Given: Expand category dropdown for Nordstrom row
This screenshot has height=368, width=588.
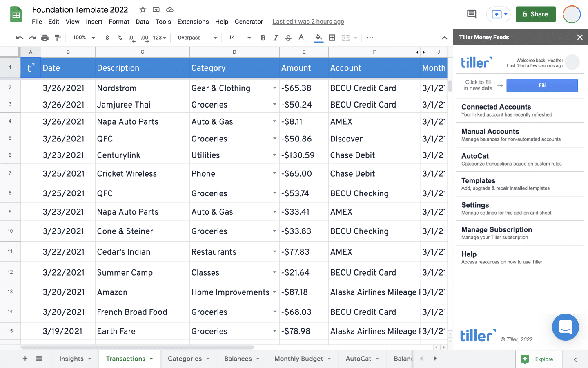Looking at the screenshot, I should [x=275, y=88].
